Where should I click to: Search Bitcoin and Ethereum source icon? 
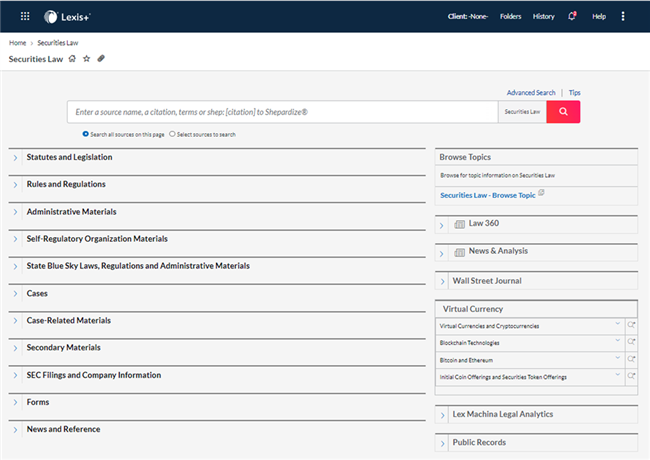coord(631,359)
